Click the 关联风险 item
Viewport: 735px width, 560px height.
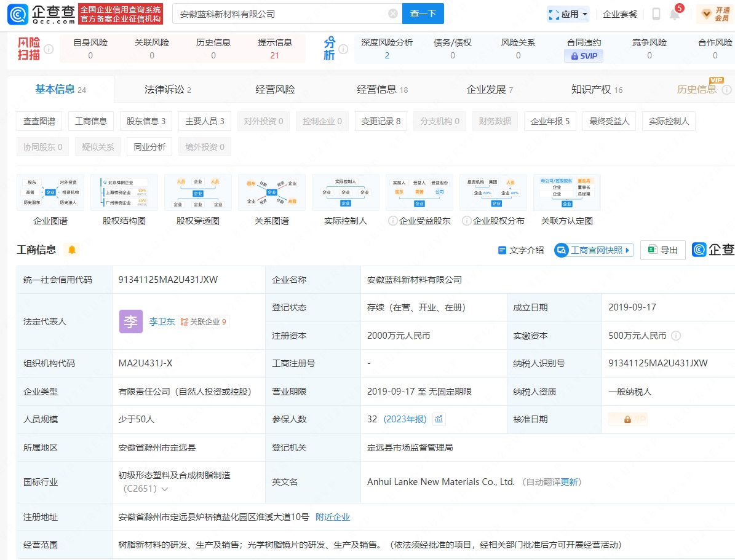click(152, 49)
